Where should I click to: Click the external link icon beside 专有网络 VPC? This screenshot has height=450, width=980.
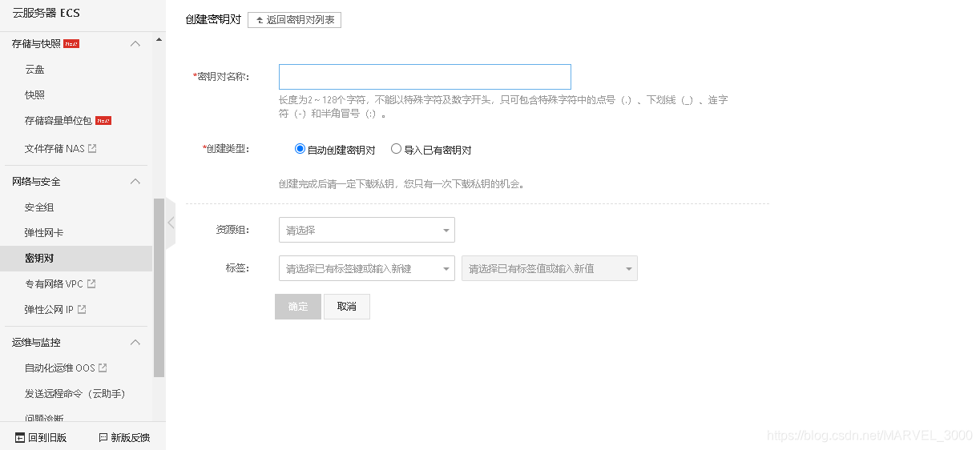click(91, 284)
